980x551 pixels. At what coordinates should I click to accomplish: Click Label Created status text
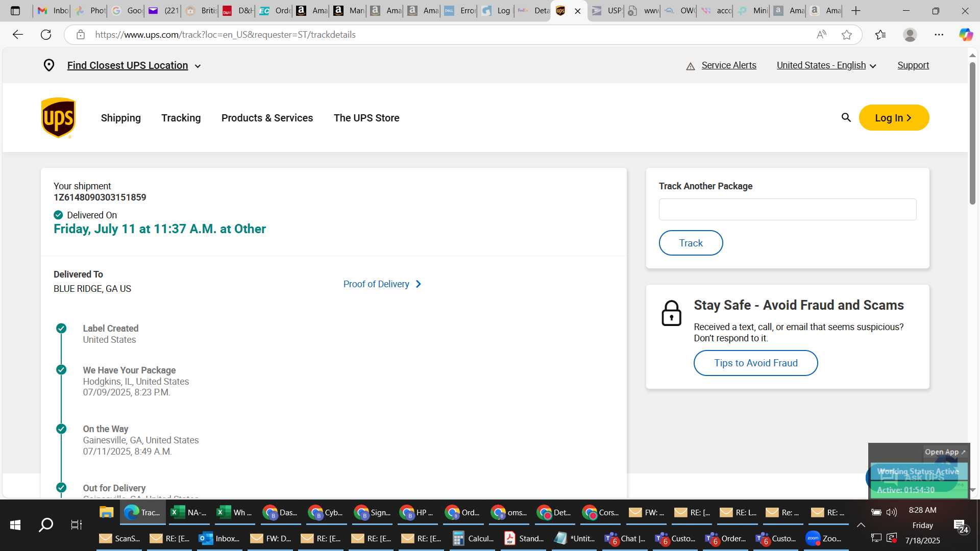pyautogui.click(x=111, y=329)
